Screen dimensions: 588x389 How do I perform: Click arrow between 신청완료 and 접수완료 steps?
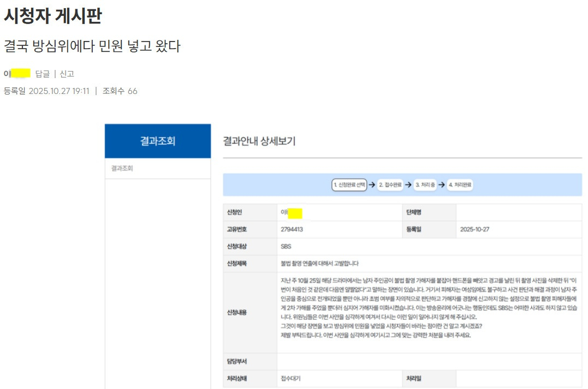tap(372, 185)
